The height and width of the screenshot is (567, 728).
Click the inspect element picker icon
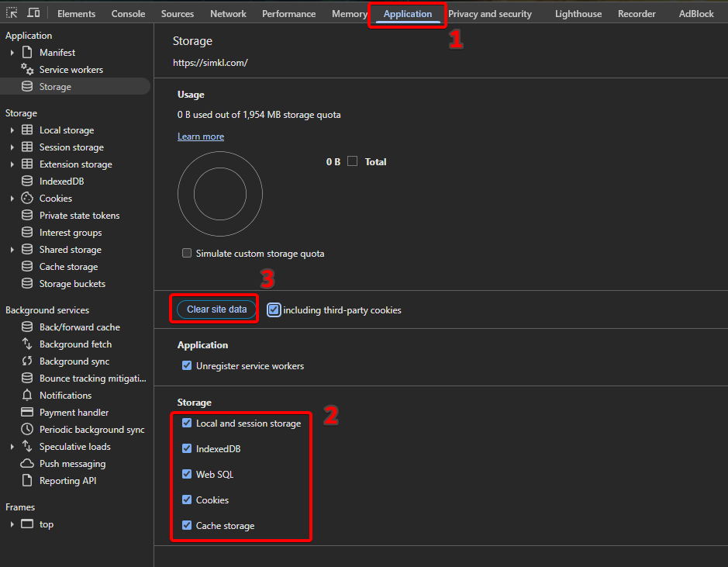[12, 13]
